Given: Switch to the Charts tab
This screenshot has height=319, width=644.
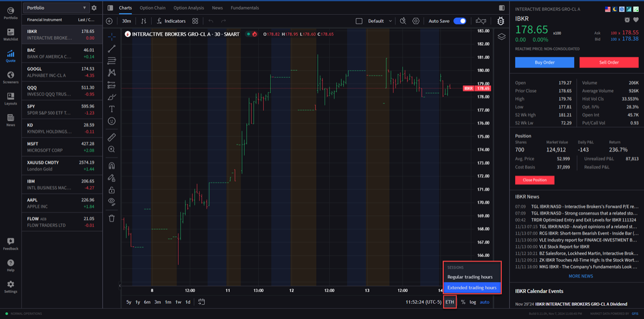Looking at the screenshot, I should (125, 8).
